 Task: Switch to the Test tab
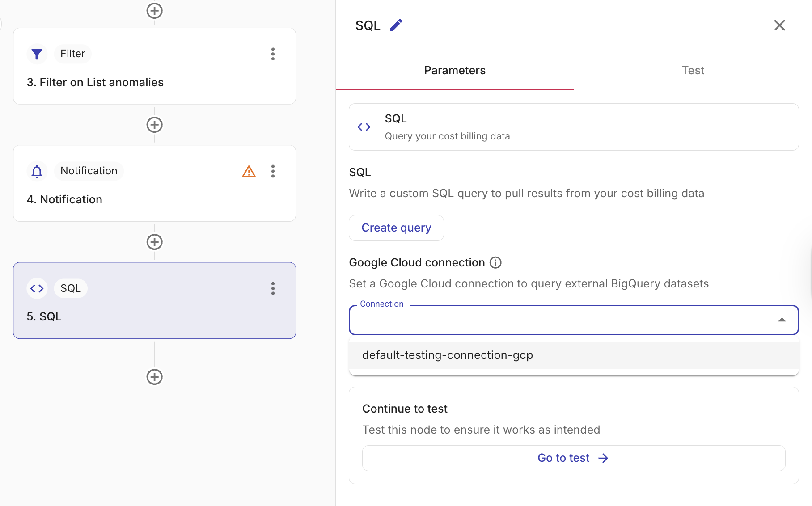[693, 70]
